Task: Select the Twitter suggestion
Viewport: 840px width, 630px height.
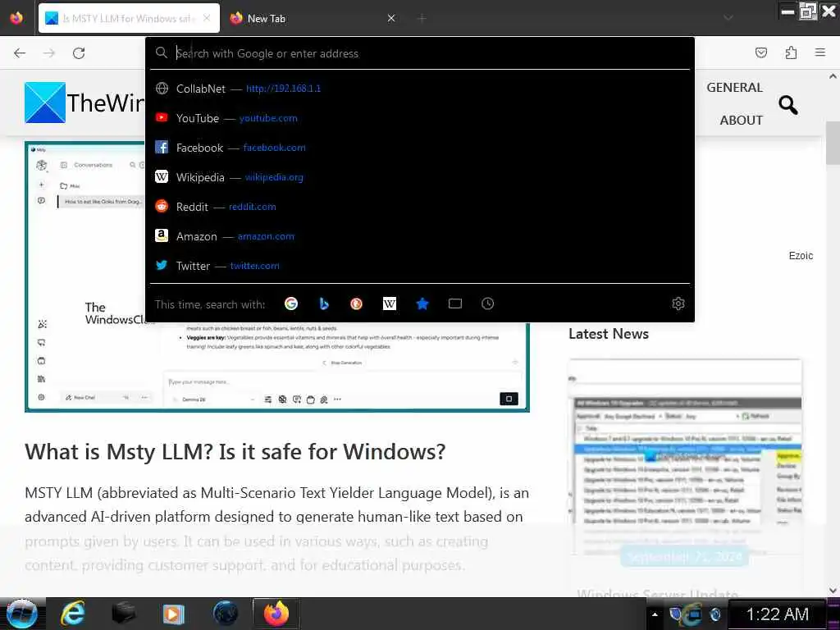Action: coord(420,265)
